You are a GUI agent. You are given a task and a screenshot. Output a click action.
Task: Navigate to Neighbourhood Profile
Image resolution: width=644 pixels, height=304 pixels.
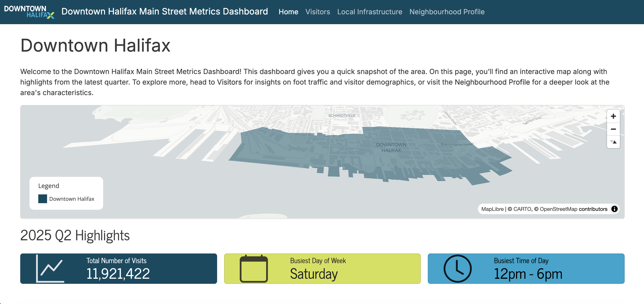click(x=447, y=12)
